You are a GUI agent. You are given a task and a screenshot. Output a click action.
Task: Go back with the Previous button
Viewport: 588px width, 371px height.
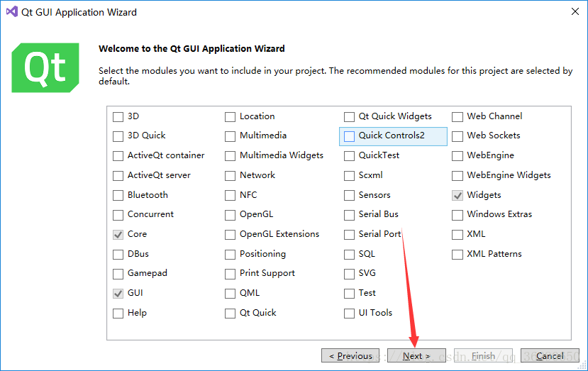pos(350,355)
